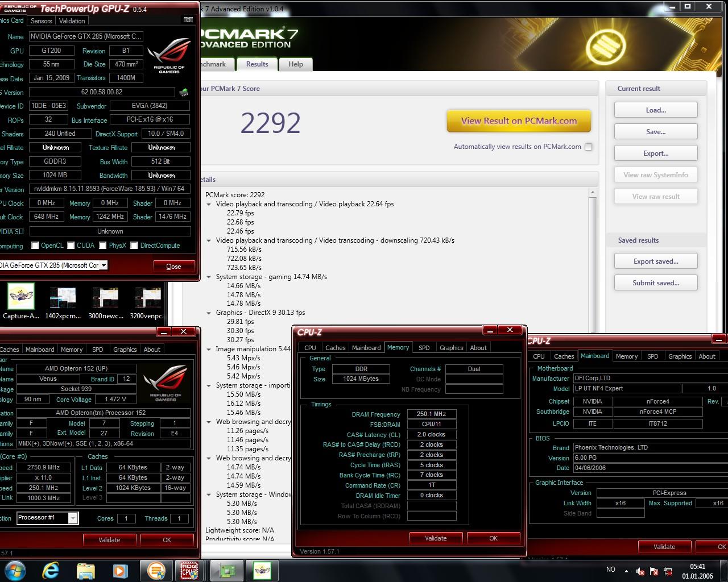
Task: Click Save... button in Current result
Action: tap(656, 132)
